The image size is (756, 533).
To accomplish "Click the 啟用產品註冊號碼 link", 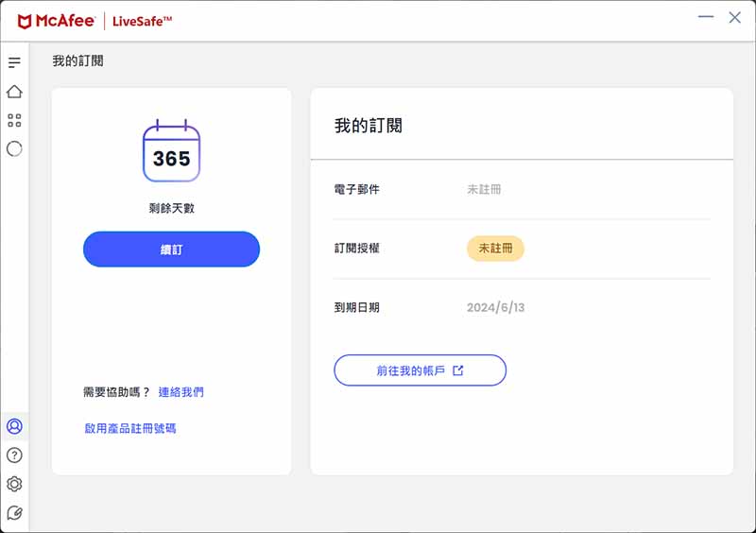I will tap(130, 428).
